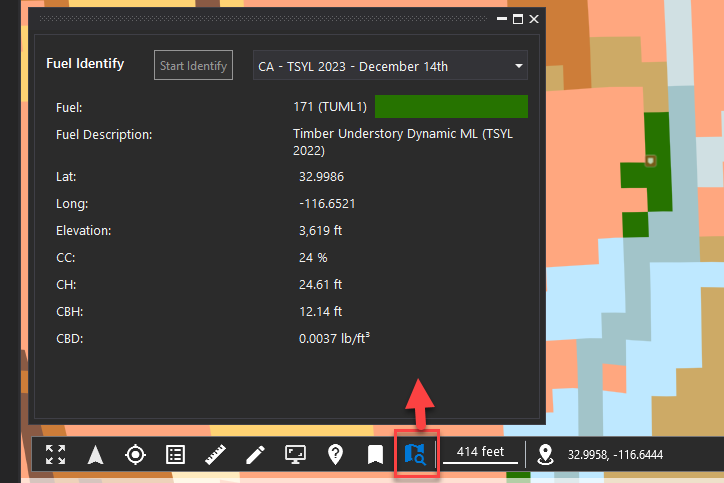
Task: Toggle the Fuel Identify map tool
Action: coord(415,456)
